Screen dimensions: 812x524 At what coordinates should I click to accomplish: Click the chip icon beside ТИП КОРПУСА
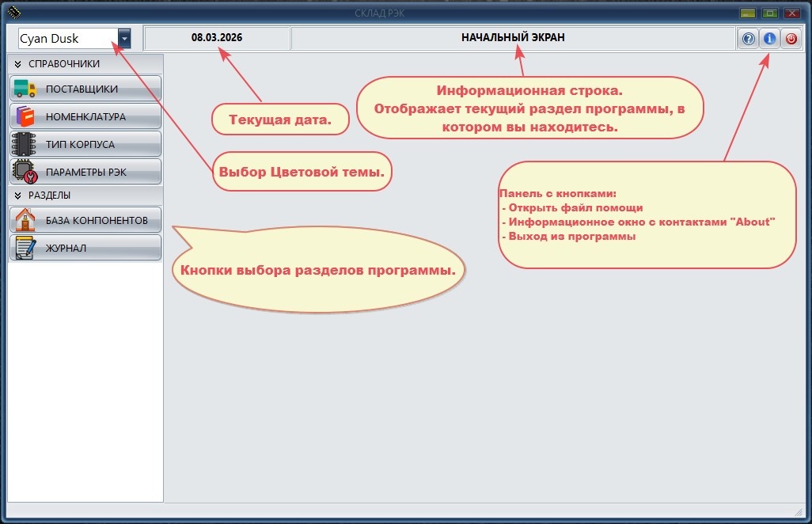point(24,144)
